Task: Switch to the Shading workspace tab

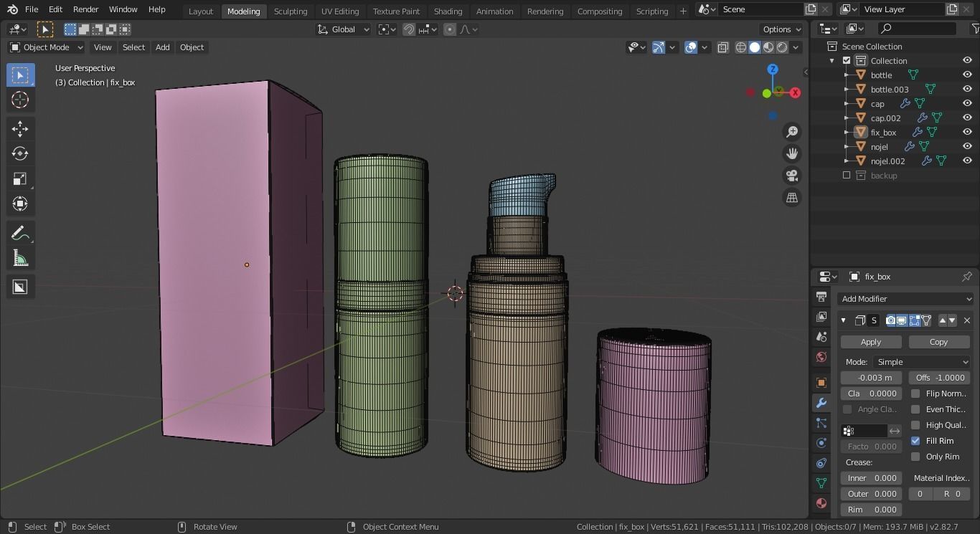Action: 448,11
